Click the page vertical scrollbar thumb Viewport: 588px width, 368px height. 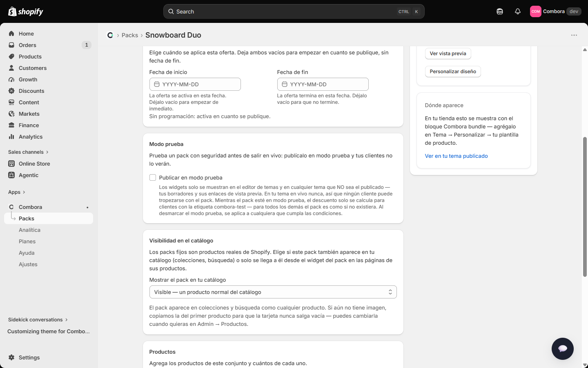(585, 207)
